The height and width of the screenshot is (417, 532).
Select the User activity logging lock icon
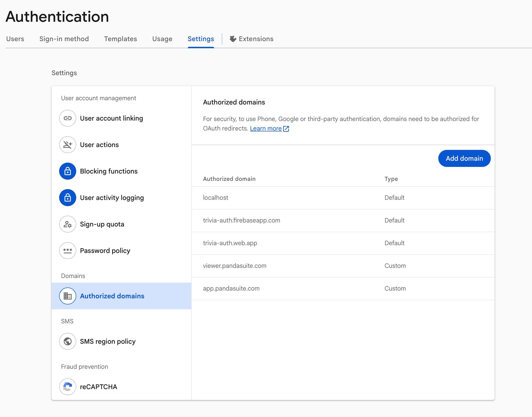[x=67, y=198]
